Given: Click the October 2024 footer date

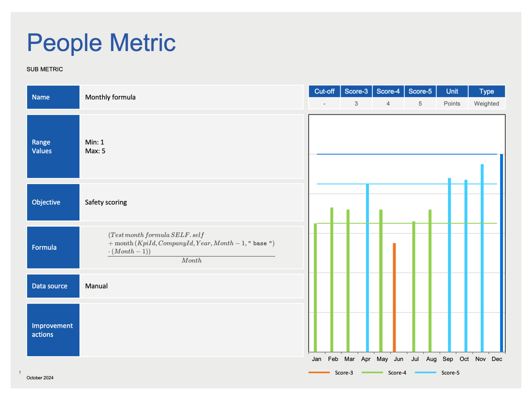Looking at the screenshot, I should click(x=40, y=378).
